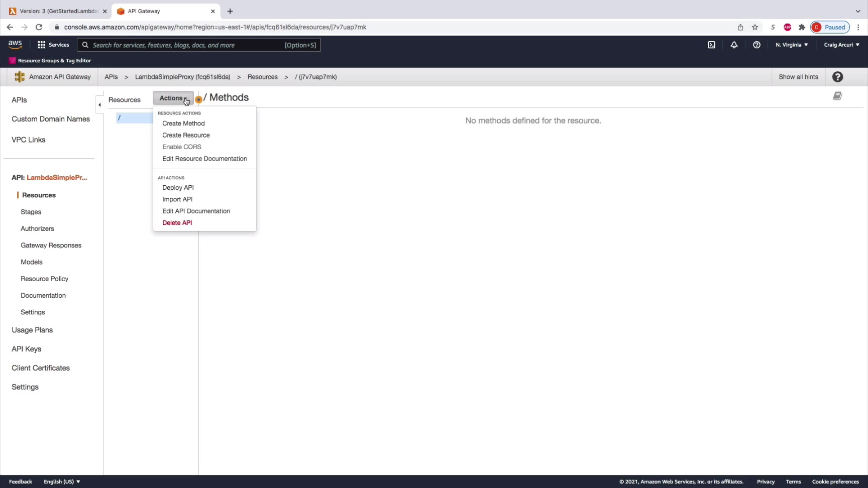Open APIs in the left sidebar
This screenshot has width=868, height=488.
coord(19,100)
